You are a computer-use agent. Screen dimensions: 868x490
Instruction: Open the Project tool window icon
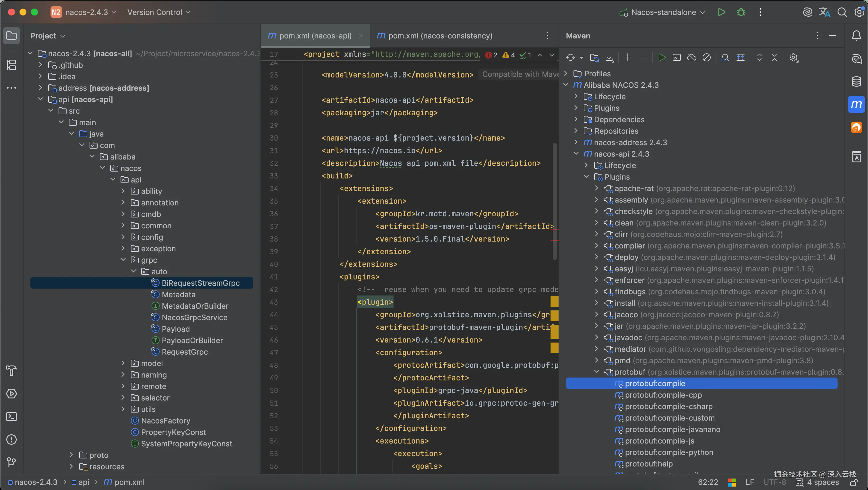[x=11, y=35]
